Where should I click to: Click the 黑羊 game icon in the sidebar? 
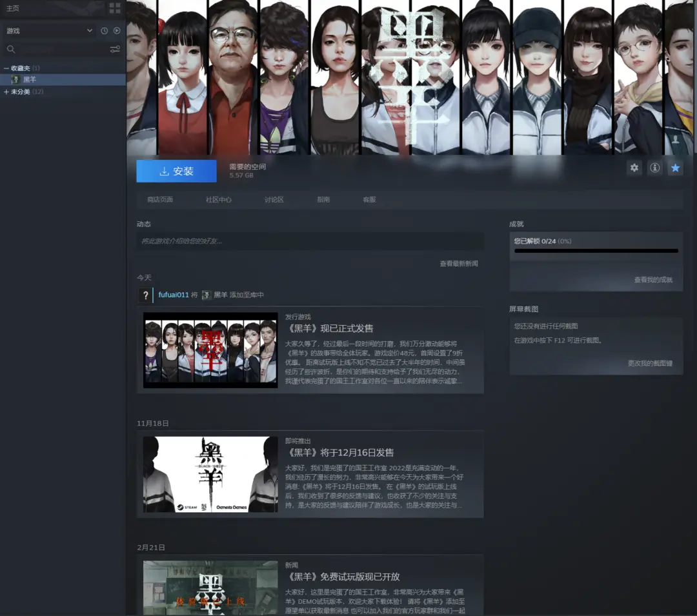coord(15,79)
